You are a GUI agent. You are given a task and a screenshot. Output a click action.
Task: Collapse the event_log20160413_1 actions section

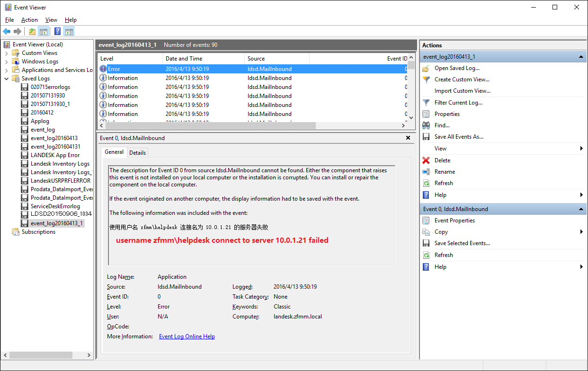point(581,57)
